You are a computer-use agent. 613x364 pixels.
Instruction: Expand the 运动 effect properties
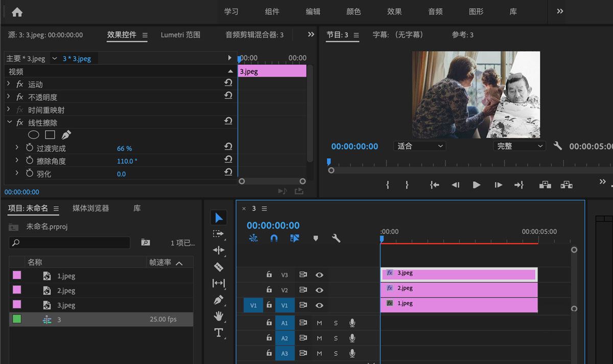9,84
